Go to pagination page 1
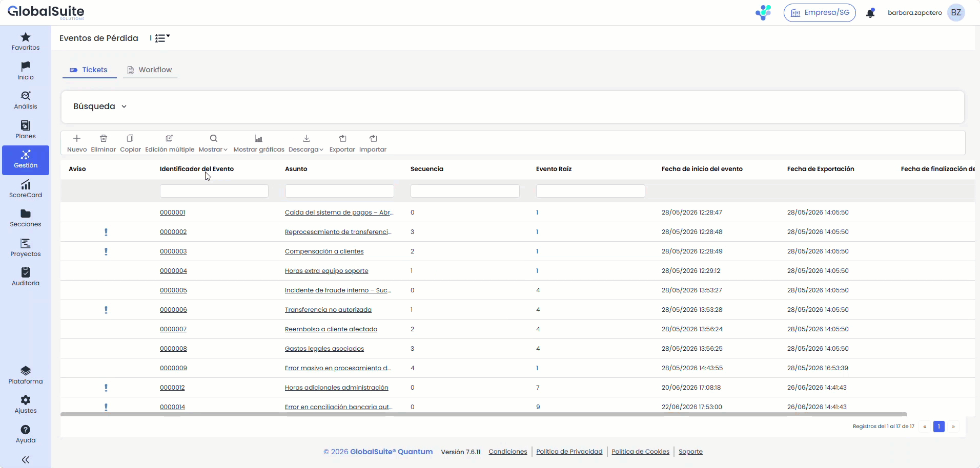Viewport: 980px width, 468px height. tap(939, 427)
